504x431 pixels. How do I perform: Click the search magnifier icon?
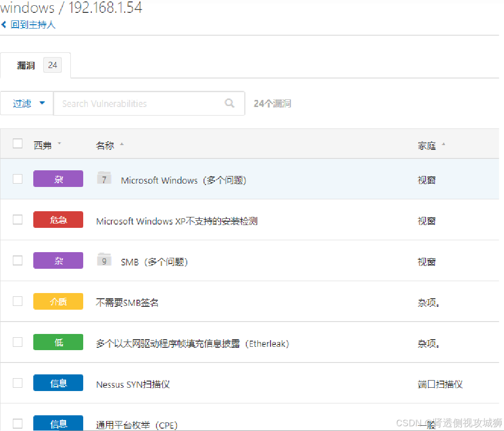click(x=230, y=103)
